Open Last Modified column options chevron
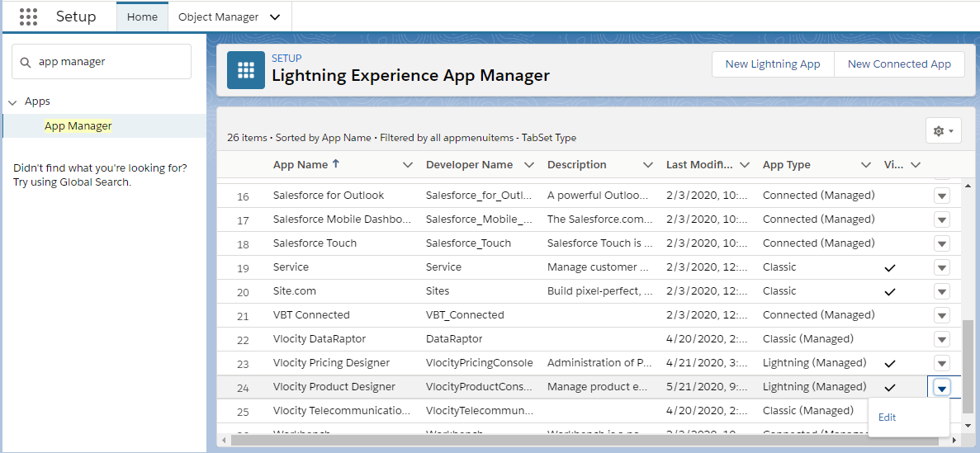980x453 pixels. 745,166
